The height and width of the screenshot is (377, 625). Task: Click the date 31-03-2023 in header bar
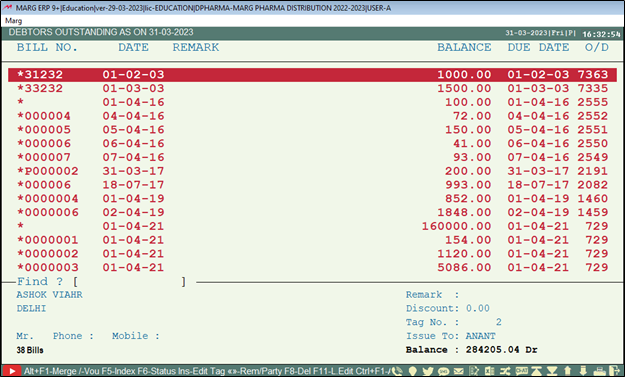(x=526, y=33)
